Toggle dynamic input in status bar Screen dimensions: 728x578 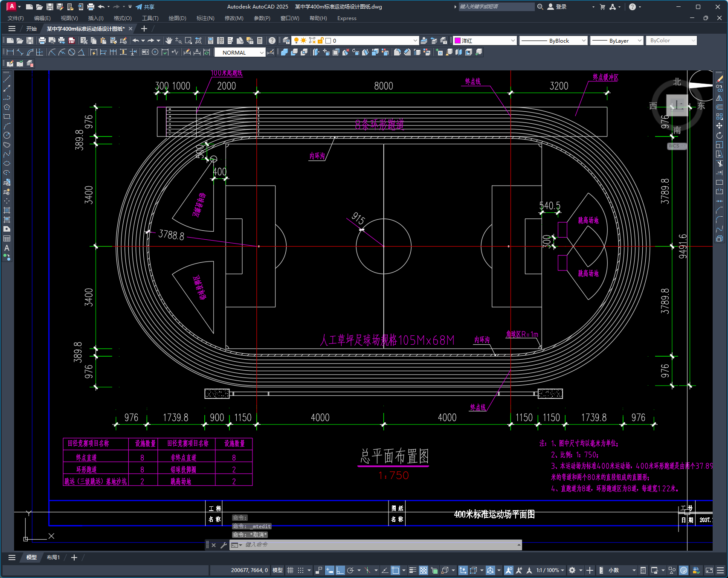click(x=329, y=570)
